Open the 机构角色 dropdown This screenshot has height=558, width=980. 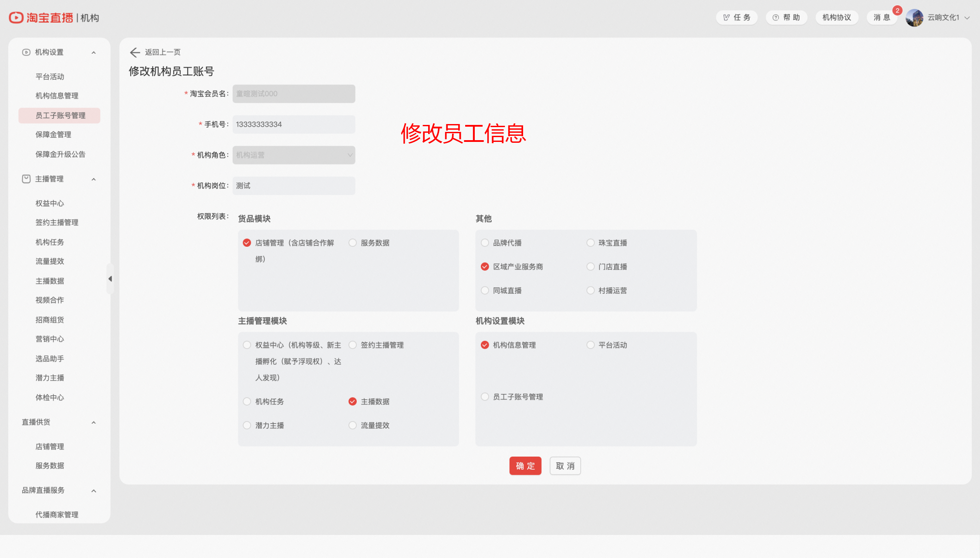(x=294, y=155)
